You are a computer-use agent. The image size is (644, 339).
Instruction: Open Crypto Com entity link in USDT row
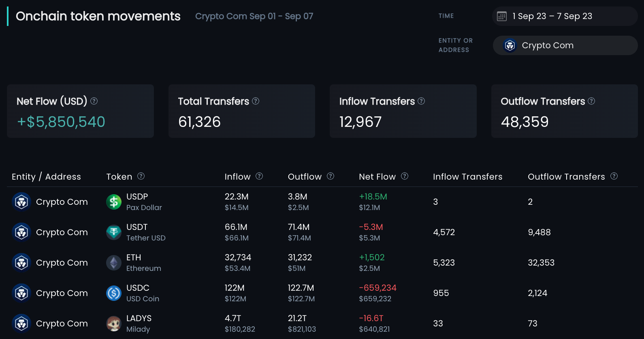(x=62, y=232)
